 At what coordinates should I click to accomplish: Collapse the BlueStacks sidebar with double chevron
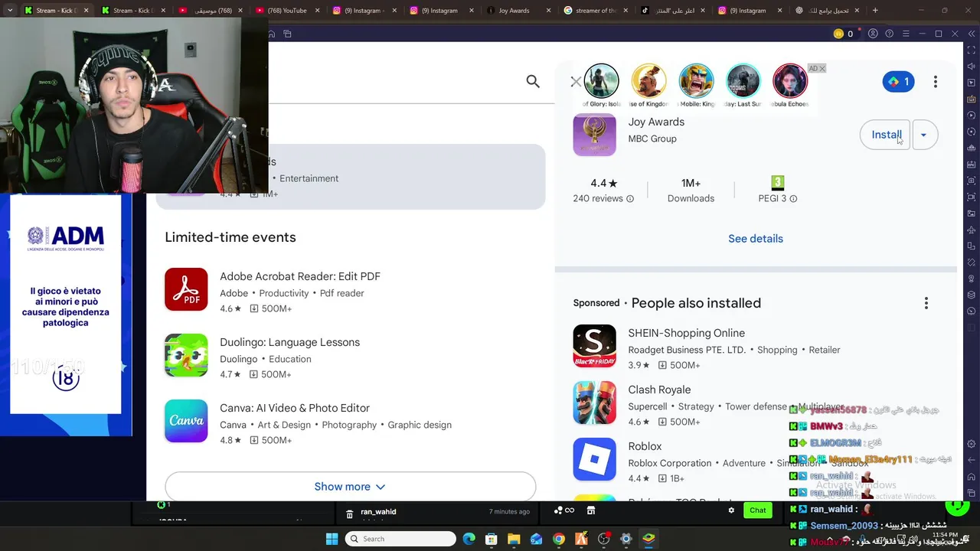pyautogui.click(x=972, y=34)
